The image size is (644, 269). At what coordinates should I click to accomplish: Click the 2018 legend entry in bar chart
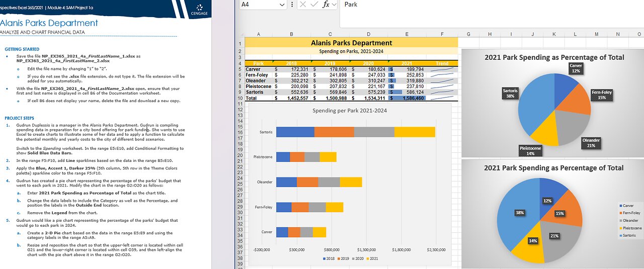coord(329,258)
